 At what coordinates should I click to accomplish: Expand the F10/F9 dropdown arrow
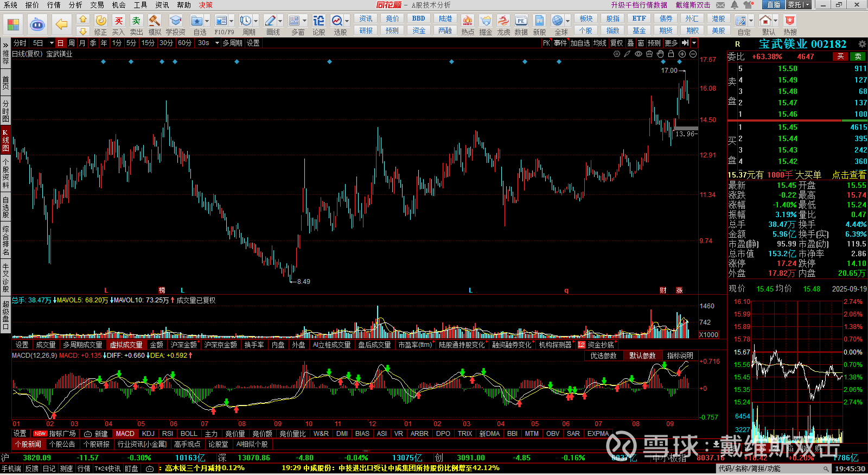tap(232, 21)
